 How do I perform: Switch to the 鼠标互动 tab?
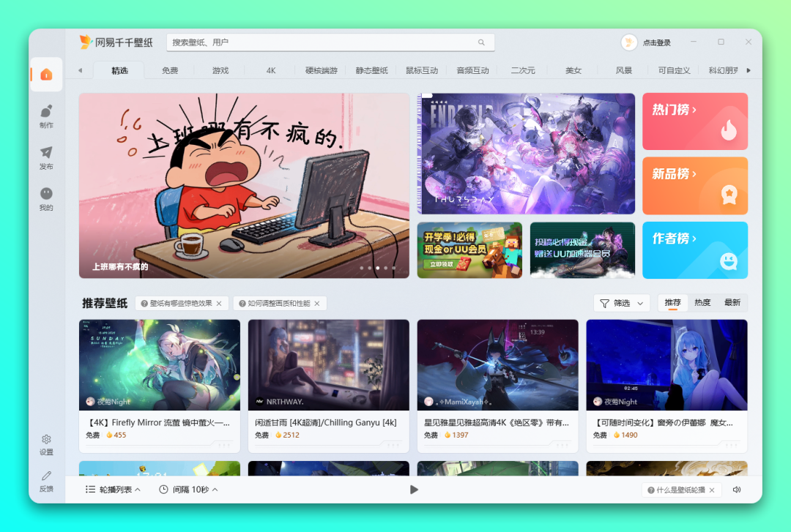[423, 70]
